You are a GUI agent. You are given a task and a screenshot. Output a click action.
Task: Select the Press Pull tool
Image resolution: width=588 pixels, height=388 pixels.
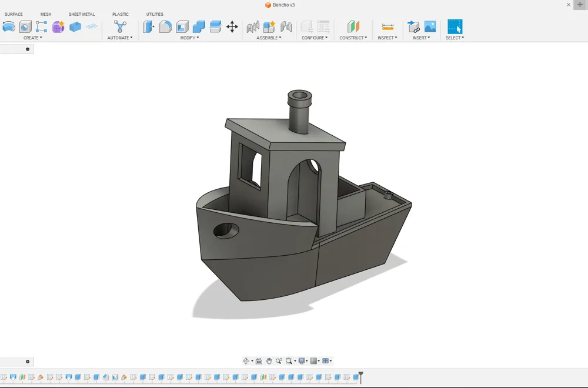[149, 26]
